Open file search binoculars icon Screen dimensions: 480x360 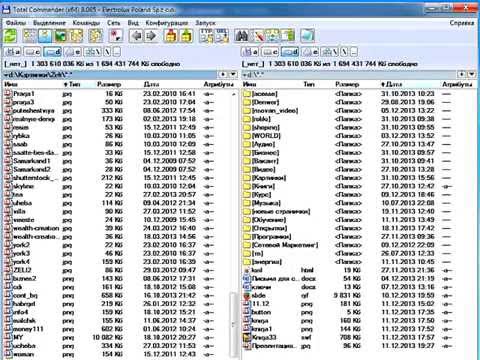coord(241,36)
